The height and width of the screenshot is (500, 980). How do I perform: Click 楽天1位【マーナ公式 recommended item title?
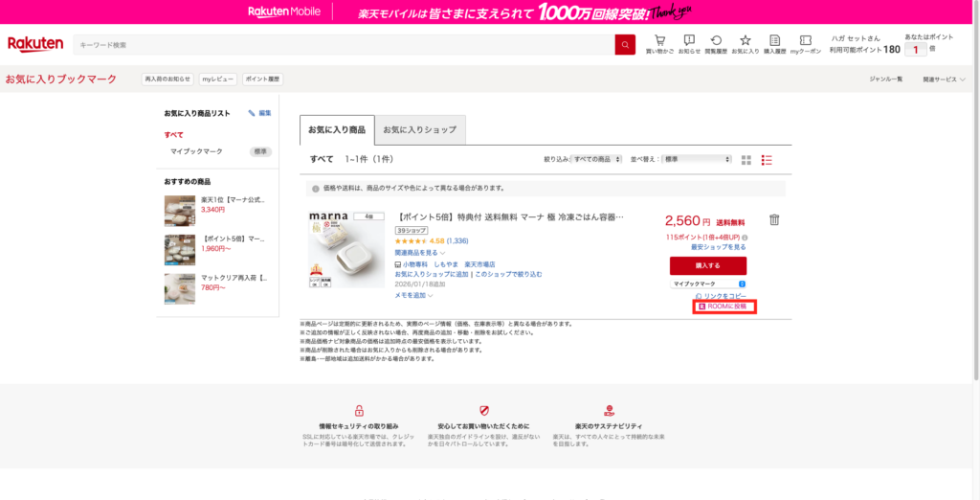coord(234,200)
